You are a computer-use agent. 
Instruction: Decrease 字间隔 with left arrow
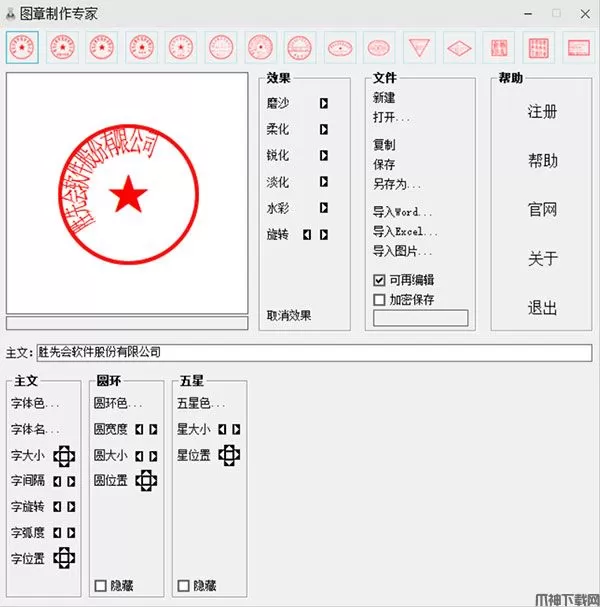[57, 482]
